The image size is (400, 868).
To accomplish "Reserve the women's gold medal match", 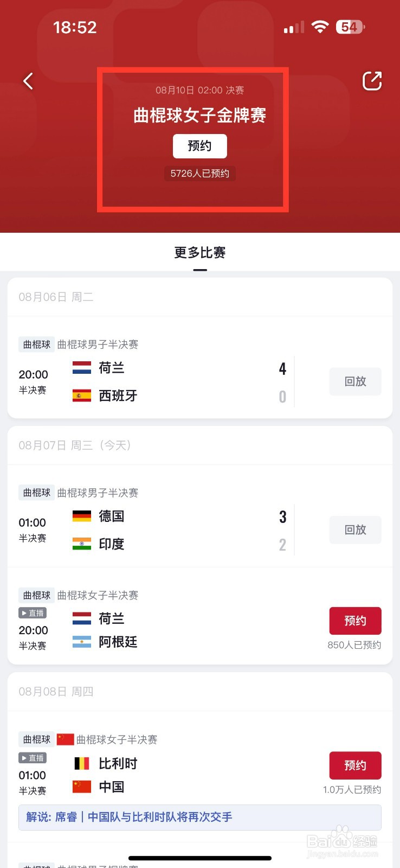I will point(199,146).
